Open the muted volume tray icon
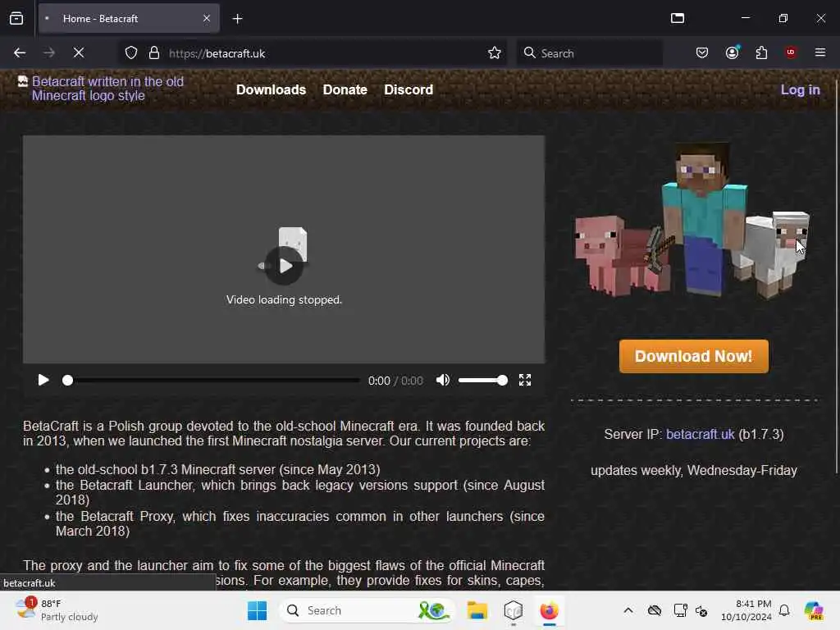 (x=701, y=610)
